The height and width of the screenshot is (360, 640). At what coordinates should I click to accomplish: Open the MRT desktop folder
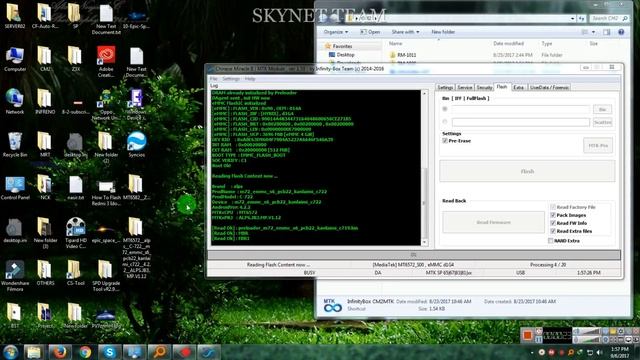coord(45,144)
